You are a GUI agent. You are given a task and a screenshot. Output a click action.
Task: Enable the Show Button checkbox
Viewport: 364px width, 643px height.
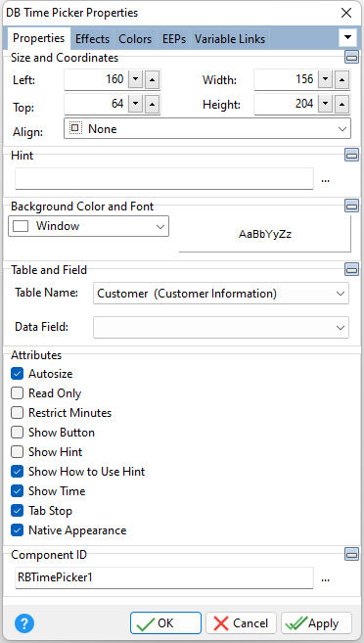pos(18,433)
